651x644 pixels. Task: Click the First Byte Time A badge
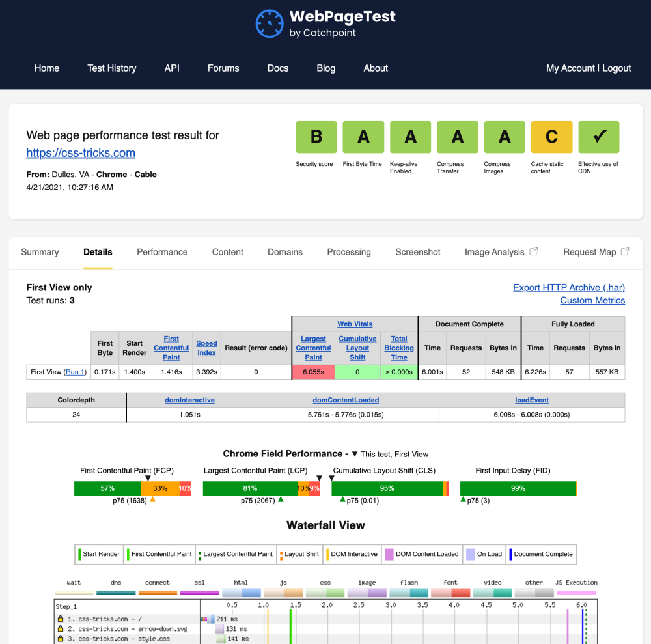pyautogui.click(x=363, y=137)
